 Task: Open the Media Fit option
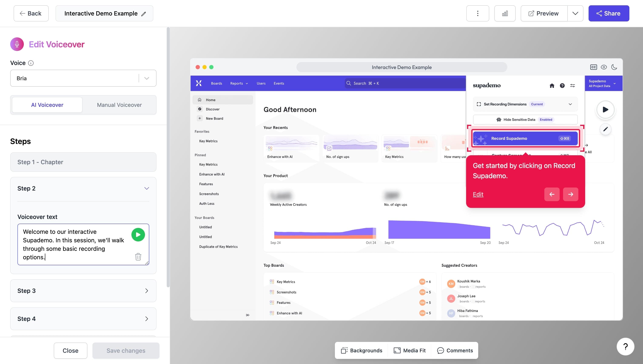pyautogui.click(x=410, y=350)
